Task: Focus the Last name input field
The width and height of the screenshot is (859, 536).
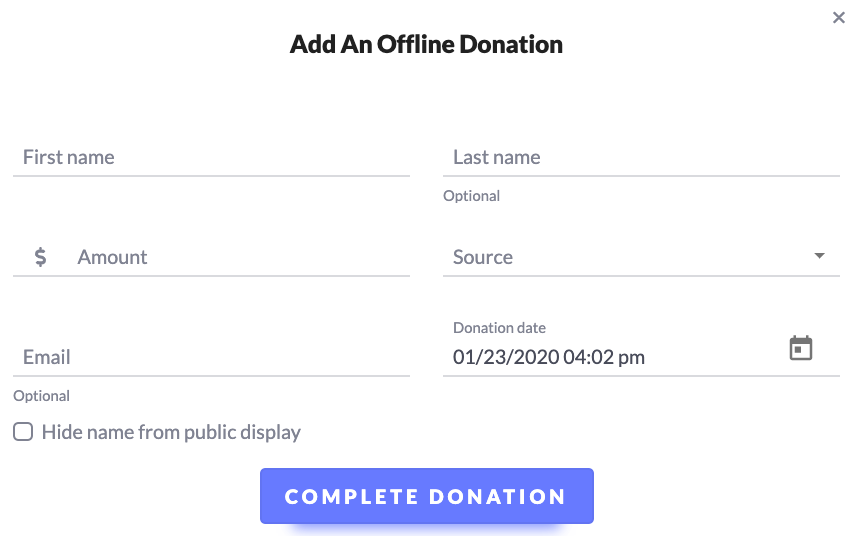Action: pos(641,157)
